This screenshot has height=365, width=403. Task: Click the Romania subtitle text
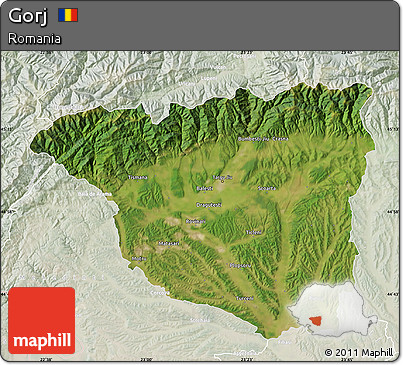(x=35, y=39)
